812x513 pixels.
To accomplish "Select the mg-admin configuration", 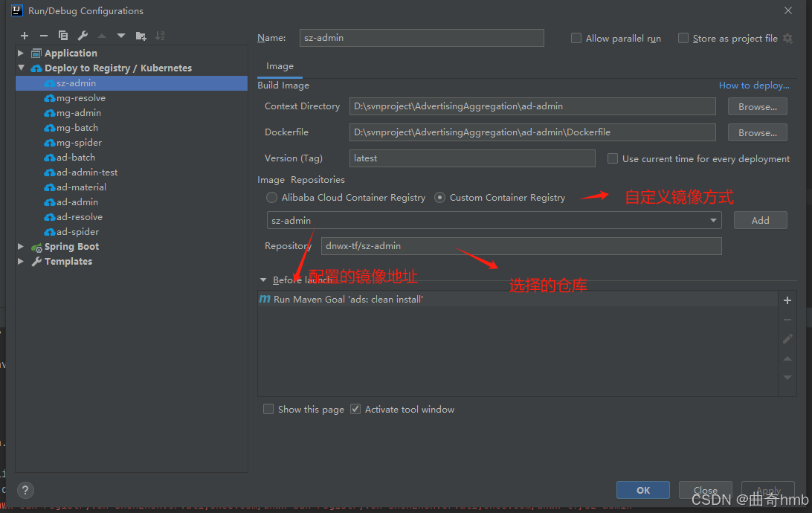I will point(132,113).
